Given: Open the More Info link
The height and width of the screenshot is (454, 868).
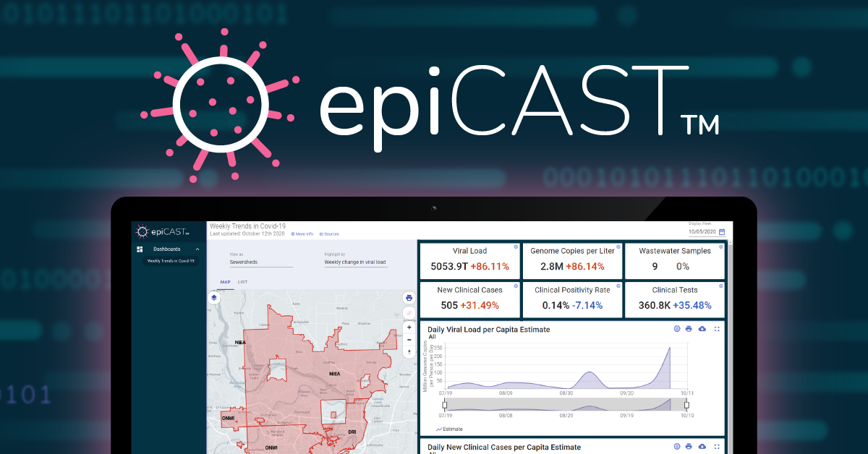Looking at the screenshot, I should (302, 234).
